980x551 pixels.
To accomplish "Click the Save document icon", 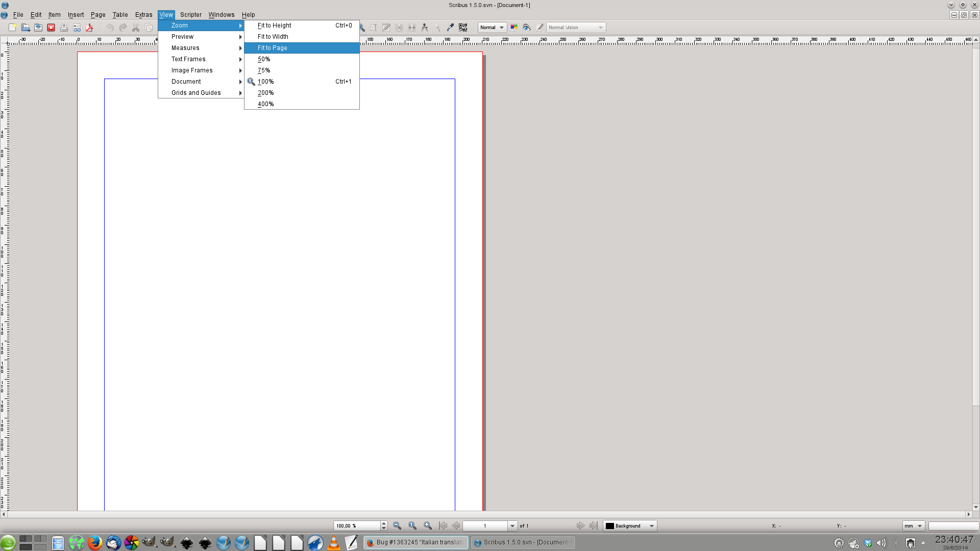I will 38,28.
